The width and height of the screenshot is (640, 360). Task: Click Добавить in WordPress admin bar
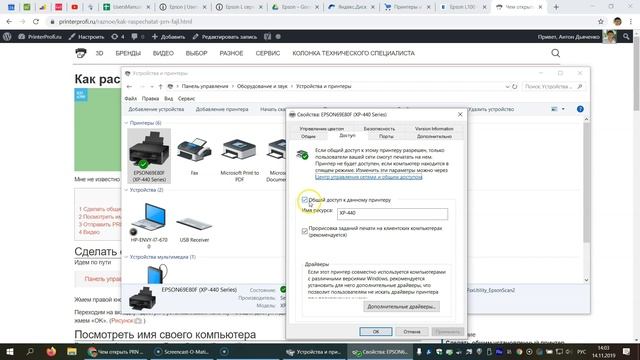click(x=168, y=37)
